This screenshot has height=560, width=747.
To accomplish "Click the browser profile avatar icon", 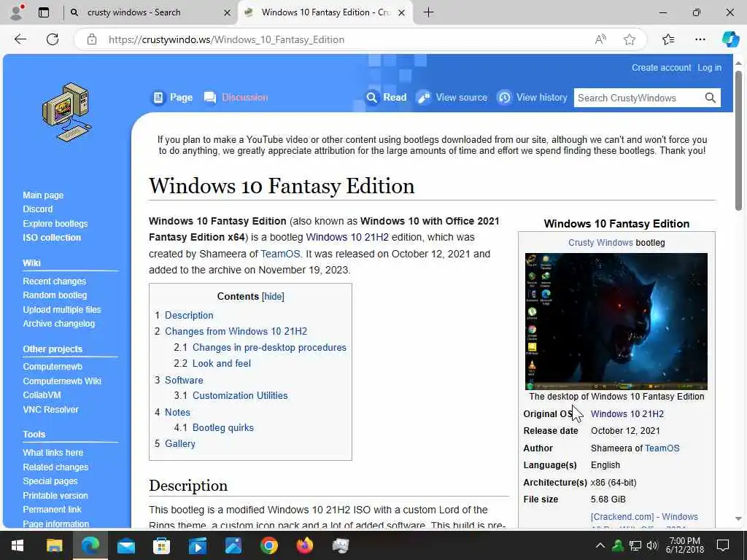I will coord(16,12).
